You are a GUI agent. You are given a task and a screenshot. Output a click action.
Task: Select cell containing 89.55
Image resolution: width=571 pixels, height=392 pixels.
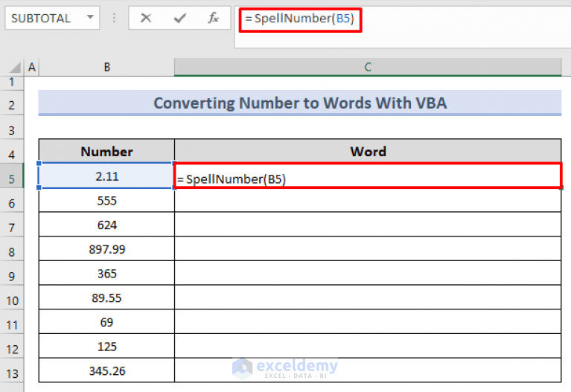(106, 298)
